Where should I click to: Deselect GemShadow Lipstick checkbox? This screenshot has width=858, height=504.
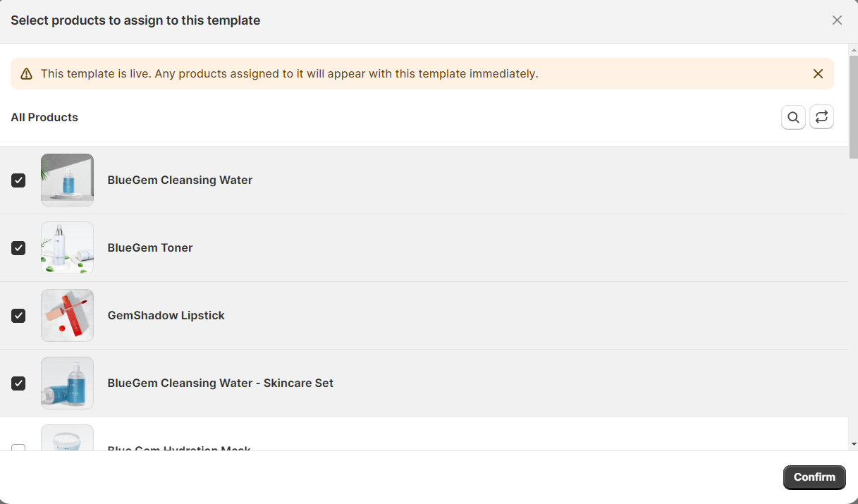(x=18, y=316)
